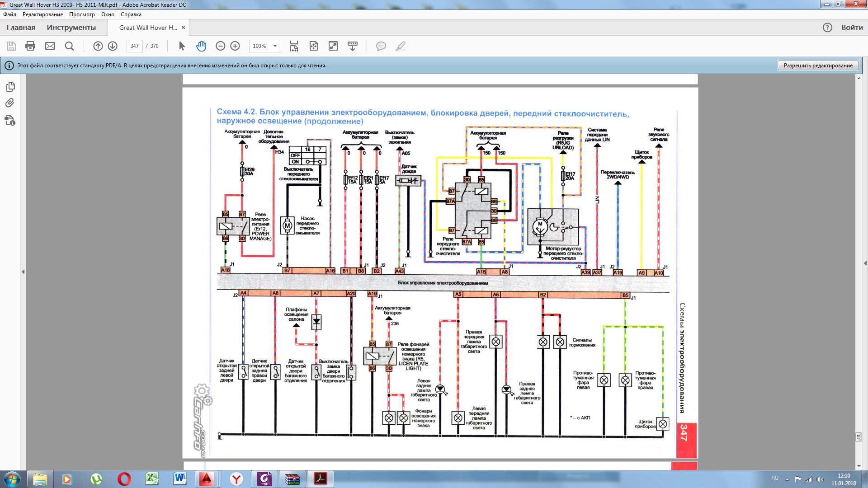The width and height of the screenshot is (868, 488).
Task: Open the Редактирование menu
Action: 43,14
